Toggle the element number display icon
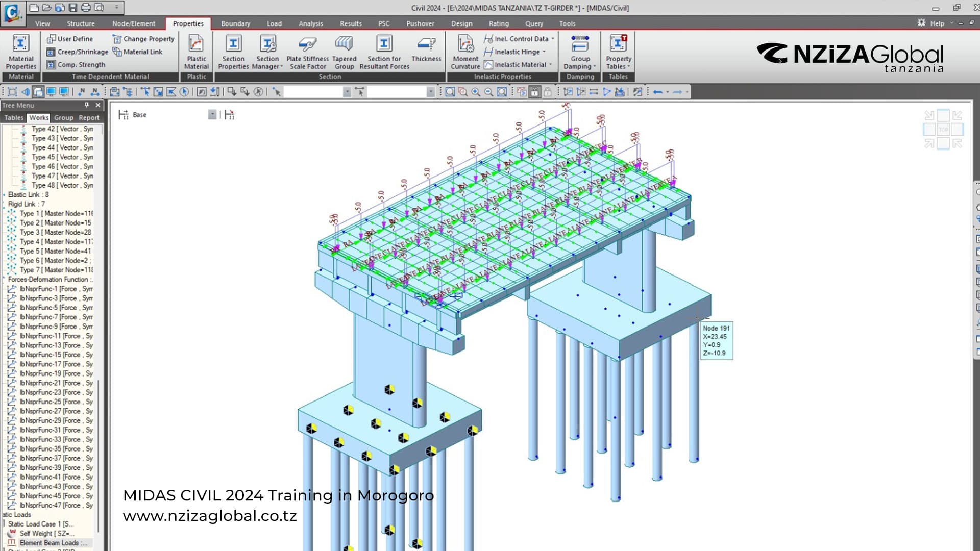This screenshot has width=980, height=551. [x=95, y=92]
